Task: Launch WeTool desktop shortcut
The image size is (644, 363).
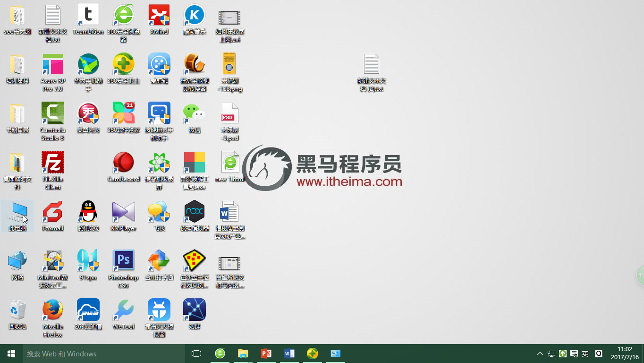Action: [x=124, y=314]
